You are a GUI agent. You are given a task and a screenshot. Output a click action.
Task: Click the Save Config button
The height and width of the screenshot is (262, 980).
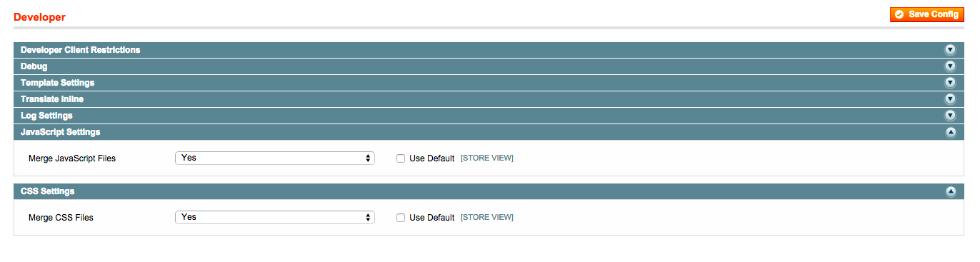[x=927, y=15]
